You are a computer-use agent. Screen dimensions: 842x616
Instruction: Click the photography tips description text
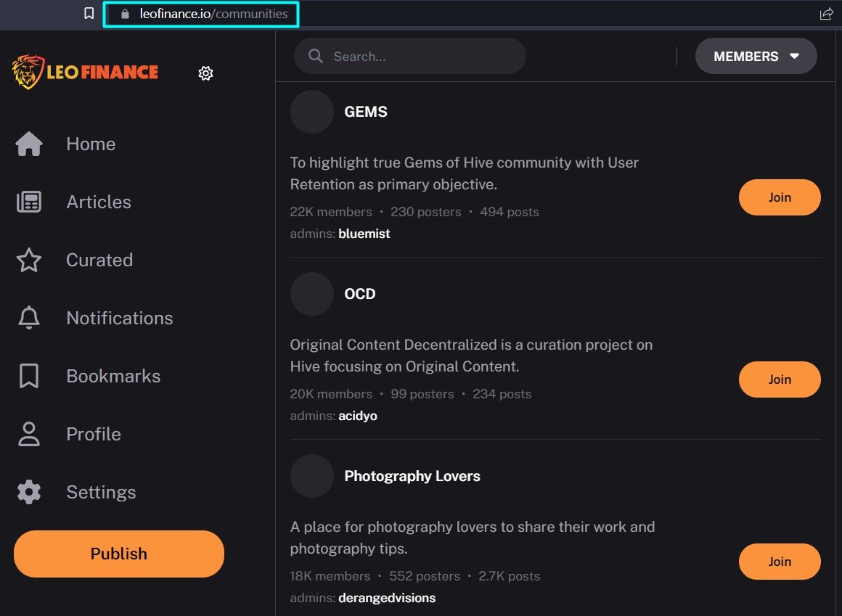point(473,537)
